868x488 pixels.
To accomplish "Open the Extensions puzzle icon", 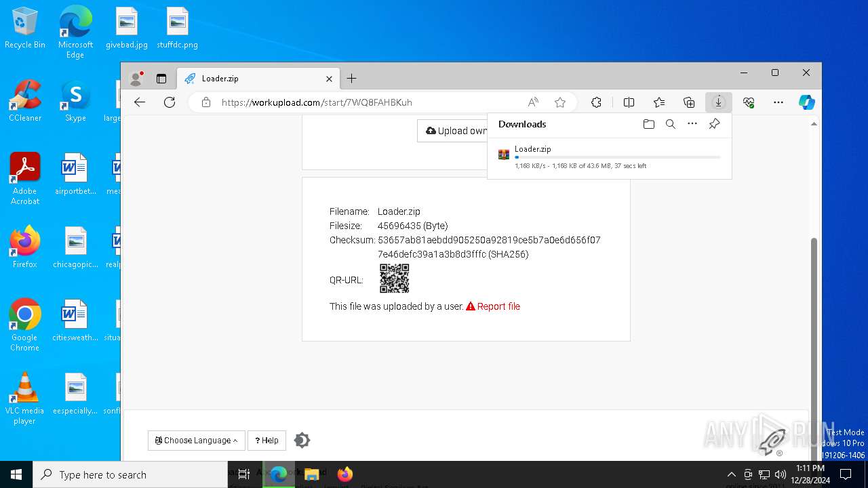I will (x=596, y=102).
